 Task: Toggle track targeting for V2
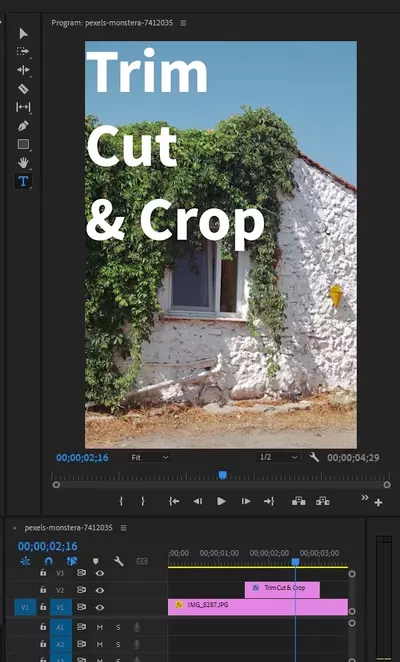[60, 590]
